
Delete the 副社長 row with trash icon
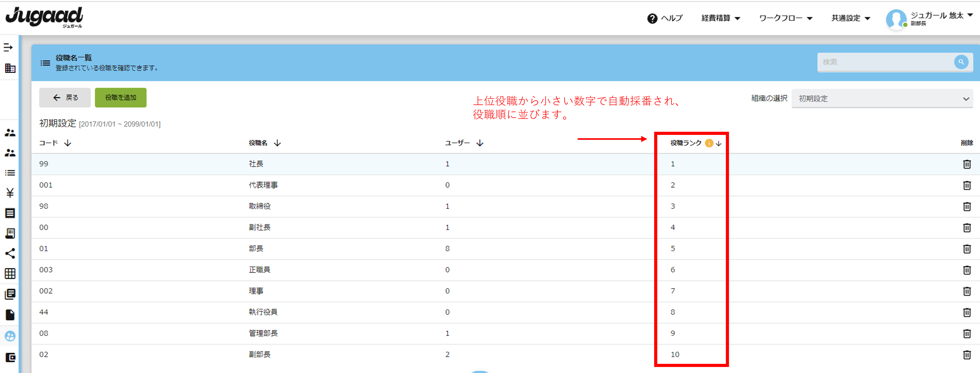[967, 227]
